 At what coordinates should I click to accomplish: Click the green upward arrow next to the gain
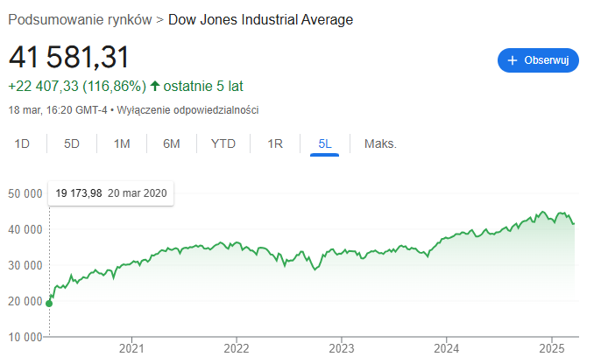tap(155, 86)
